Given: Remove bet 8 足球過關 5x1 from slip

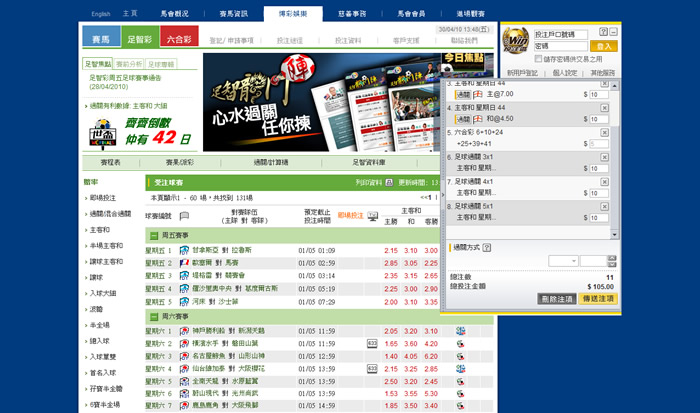Looking at the screenshot, I should click(x=604, y=206).
